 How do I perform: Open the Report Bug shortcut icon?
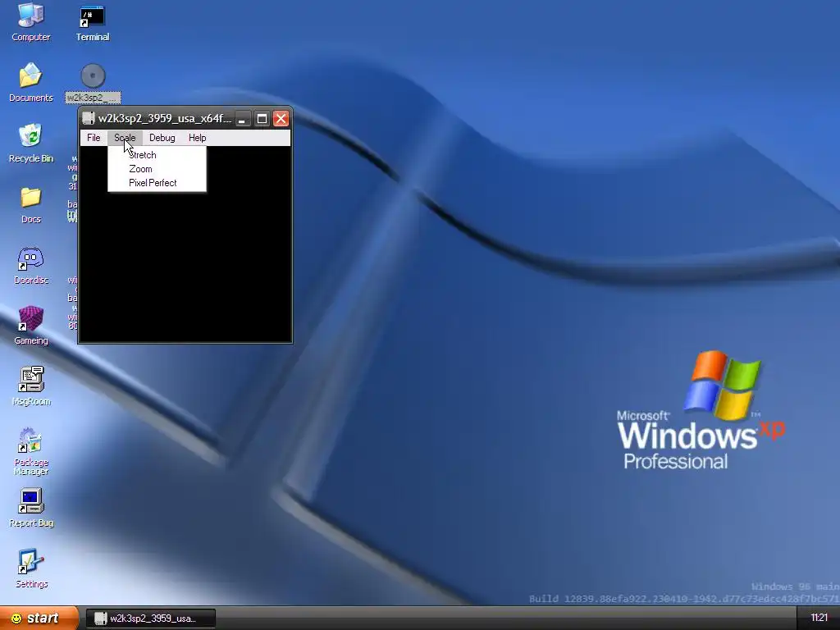tap(30, 508)
